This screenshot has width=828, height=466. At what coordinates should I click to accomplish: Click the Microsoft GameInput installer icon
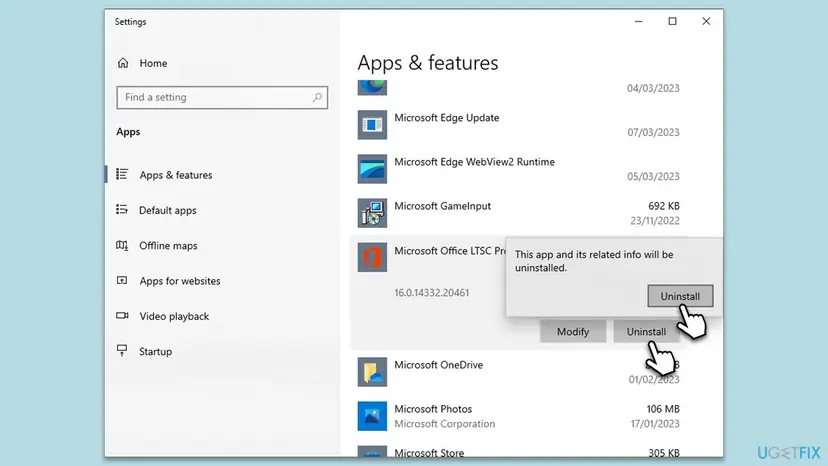click(372, 213)
